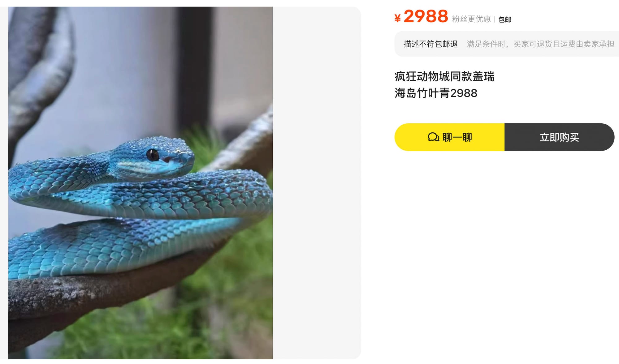This screenshot has height=364, width=619.
Task: Click the title line 疯狂动物城同款盖瑞
Action: point(444,76)
